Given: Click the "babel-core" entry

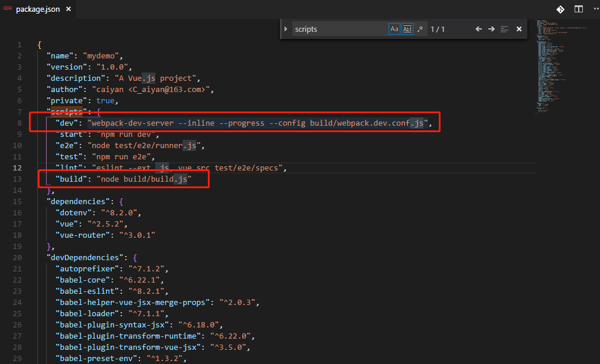Looking at the screenshot, I should (83, 280).
